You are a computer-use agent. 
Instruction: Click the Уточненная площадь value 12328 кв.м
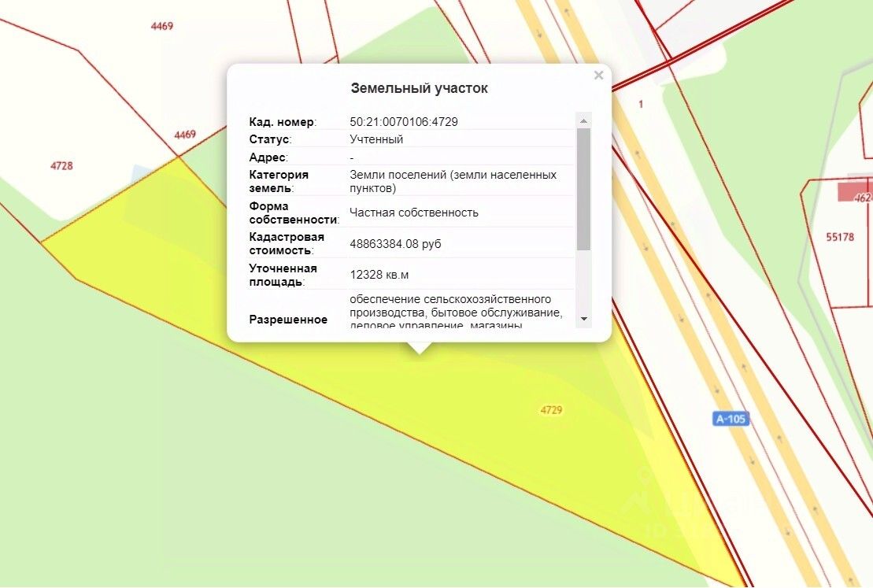379,275
